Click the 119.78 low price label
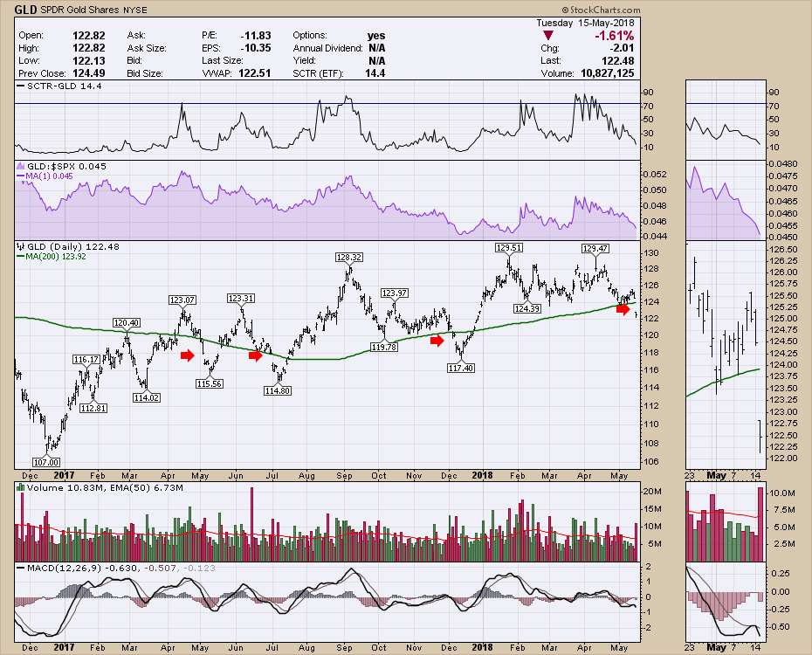 coord(383,347)
